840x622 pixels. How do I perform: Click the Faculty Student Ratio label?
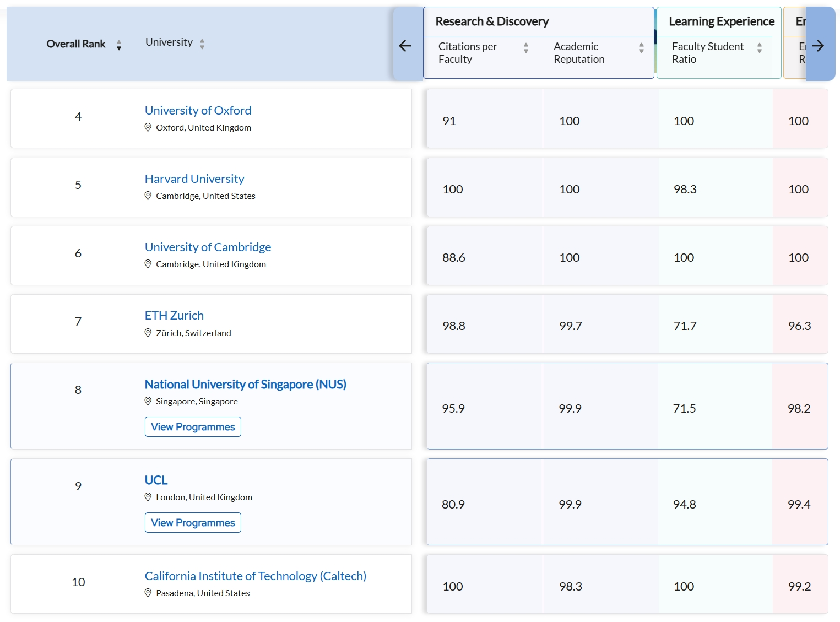click(708, 53)
